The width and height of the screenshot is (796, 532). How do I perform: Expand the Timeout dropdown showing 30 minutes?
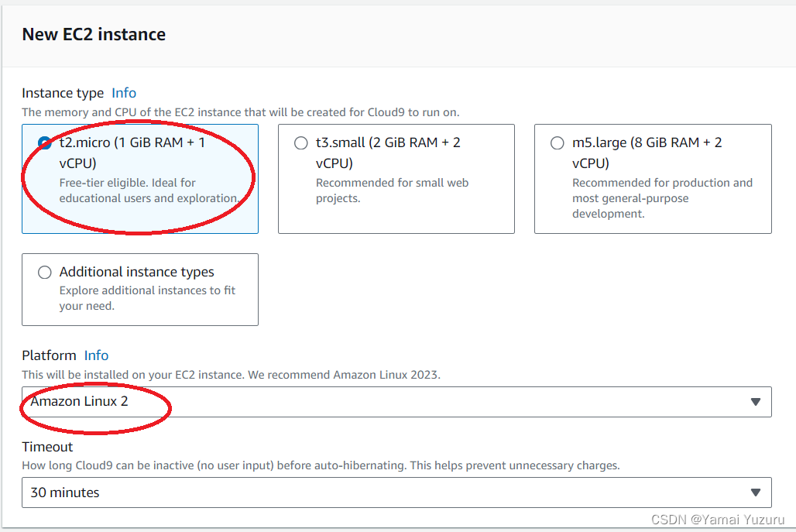(x=396, y=493)
